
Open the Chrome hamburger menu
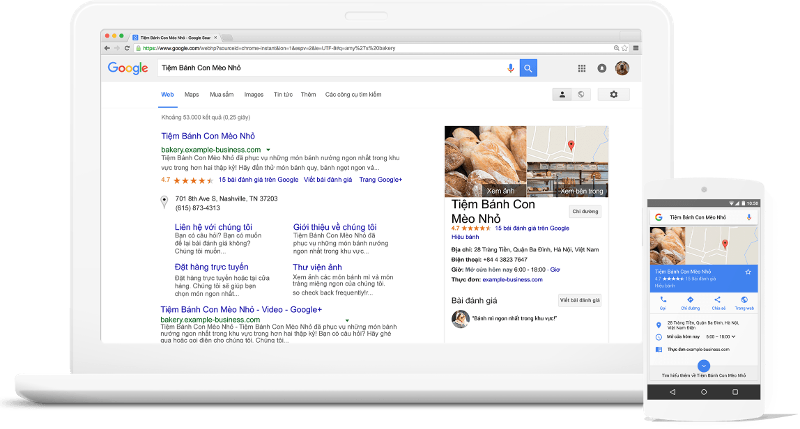coord(636,48)
